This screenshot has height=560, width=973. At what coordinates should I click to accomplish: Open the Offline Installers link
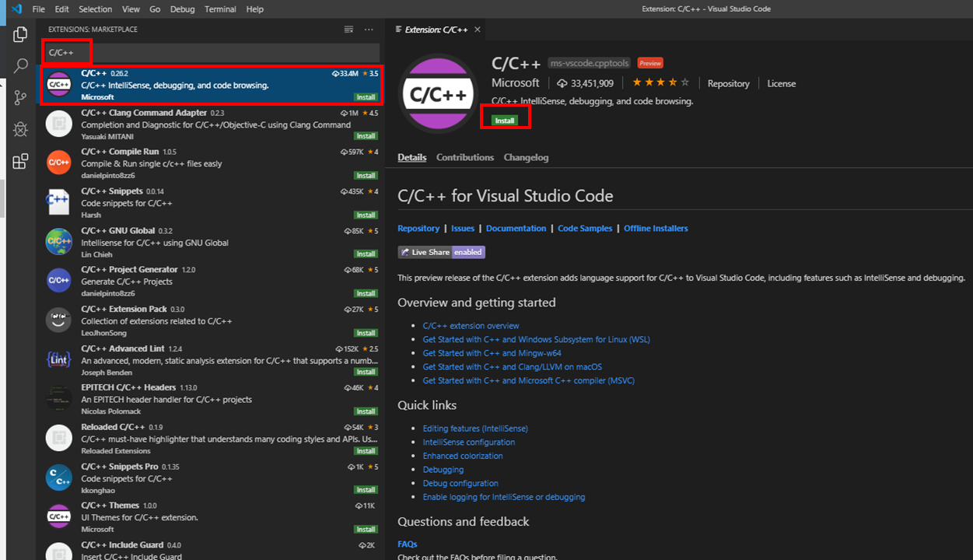pos(656,229)
